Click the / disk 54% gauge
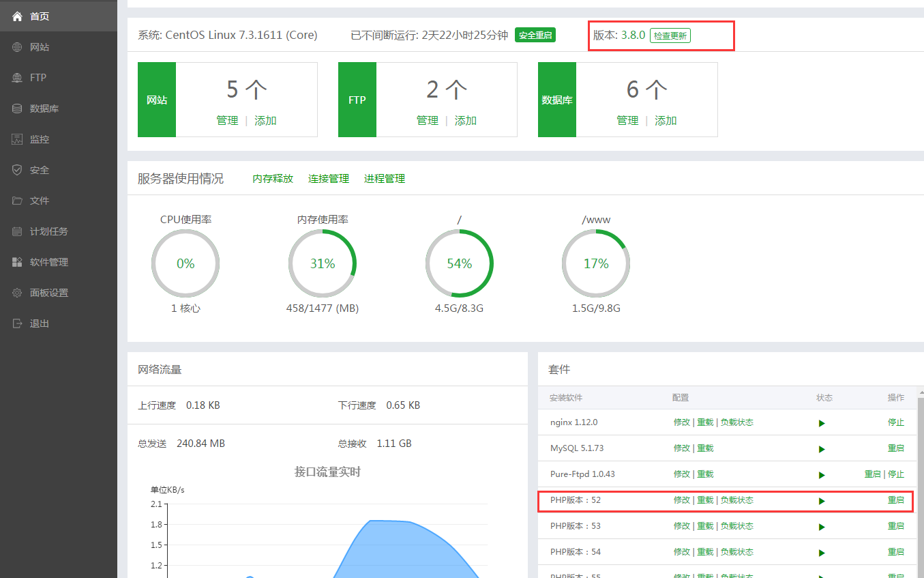 [460, 263]
